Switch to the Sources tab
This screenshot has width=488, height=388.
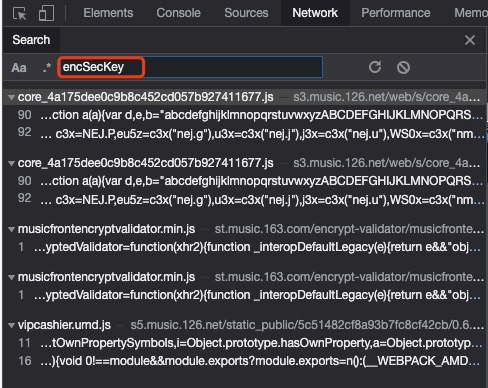tap(246, 13)
